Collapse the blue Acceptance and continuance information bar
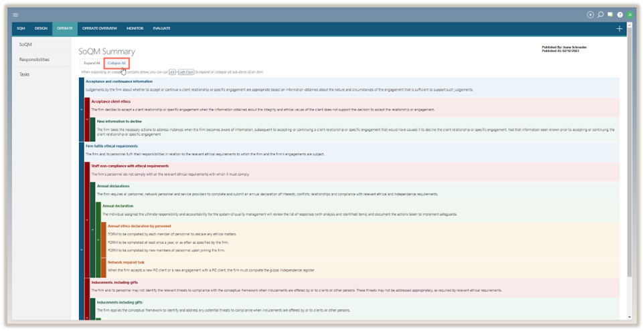The image size is (644, 331). pyautogui.click(x=81, y=108)
